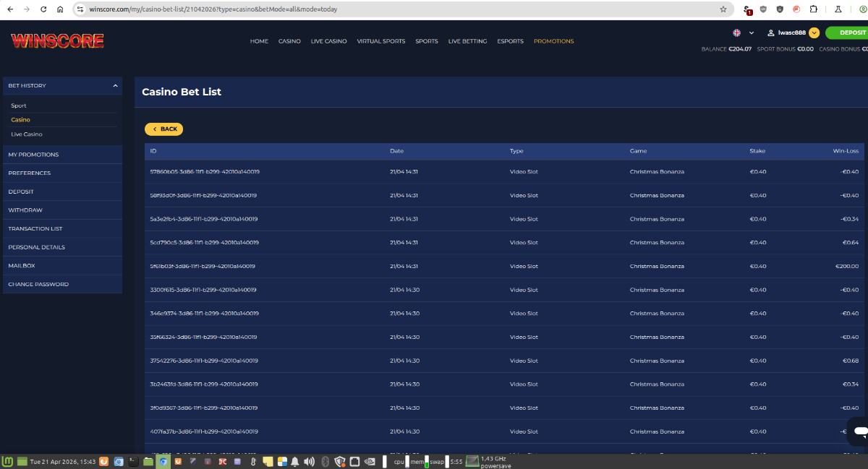Collapse the Bet History section
The width and height of the screenshot is (868, 469).
click(x=115, y=85)
